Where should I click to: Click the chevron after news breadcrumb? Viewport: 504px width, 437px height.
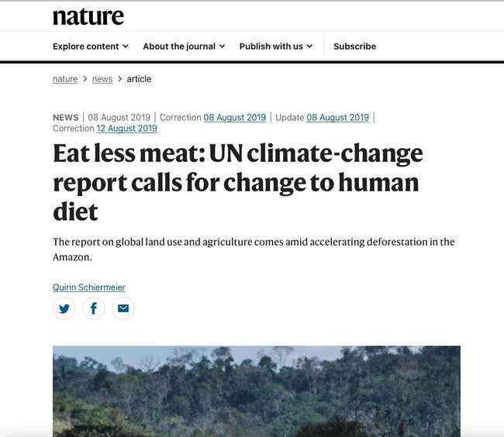click(120, 79)
